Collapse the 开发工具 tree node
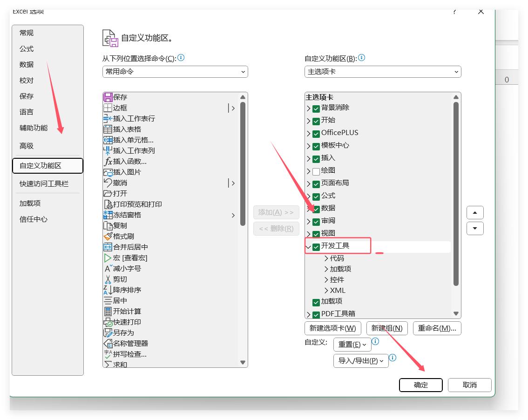528x420 pixels. tap(308, 247)
